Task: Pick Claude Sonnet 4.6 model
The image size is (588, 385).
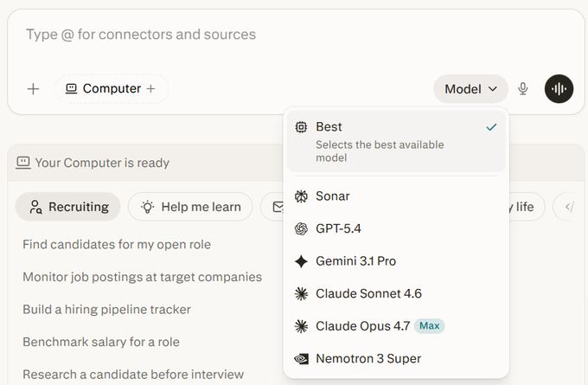Action: coord(396,294)
